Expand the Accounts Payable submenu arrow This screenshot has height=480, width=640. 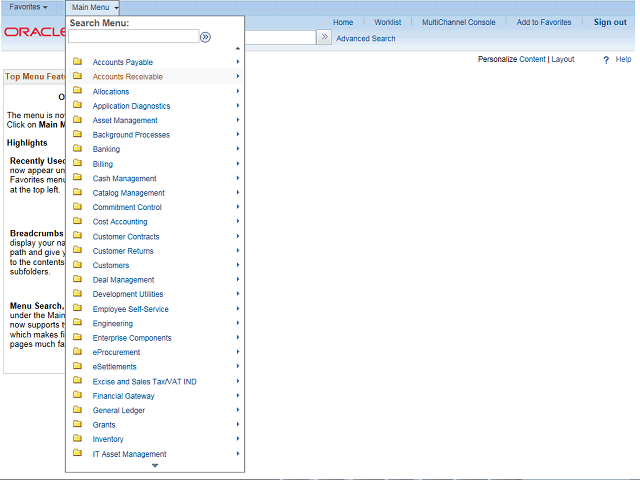click(x=238, y=62)
